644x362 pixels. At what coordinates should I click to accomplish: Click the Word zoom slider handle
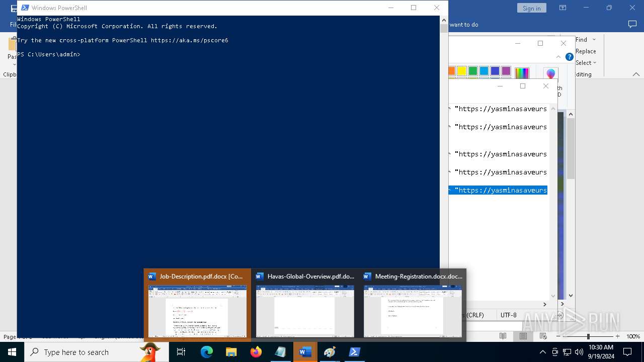588,336
